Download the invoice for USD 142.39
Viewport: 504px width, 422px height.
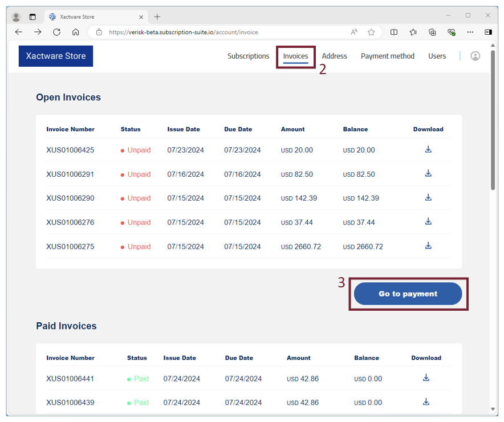pyautogui.click(x=428, y=198)
